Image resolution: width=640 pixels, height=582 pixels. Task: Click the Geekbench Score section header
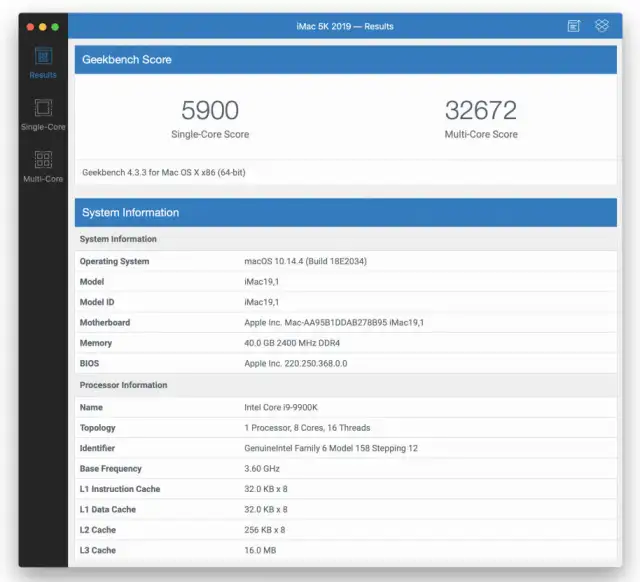tap(345, 60)
